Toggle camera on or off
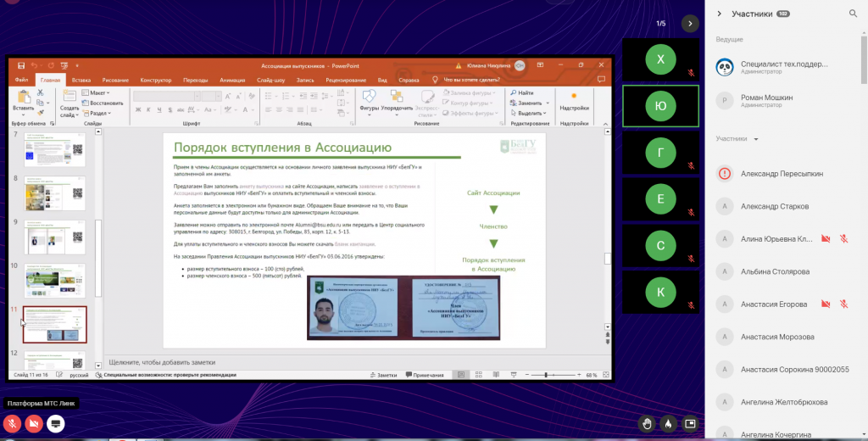 [x=34, y=424]
